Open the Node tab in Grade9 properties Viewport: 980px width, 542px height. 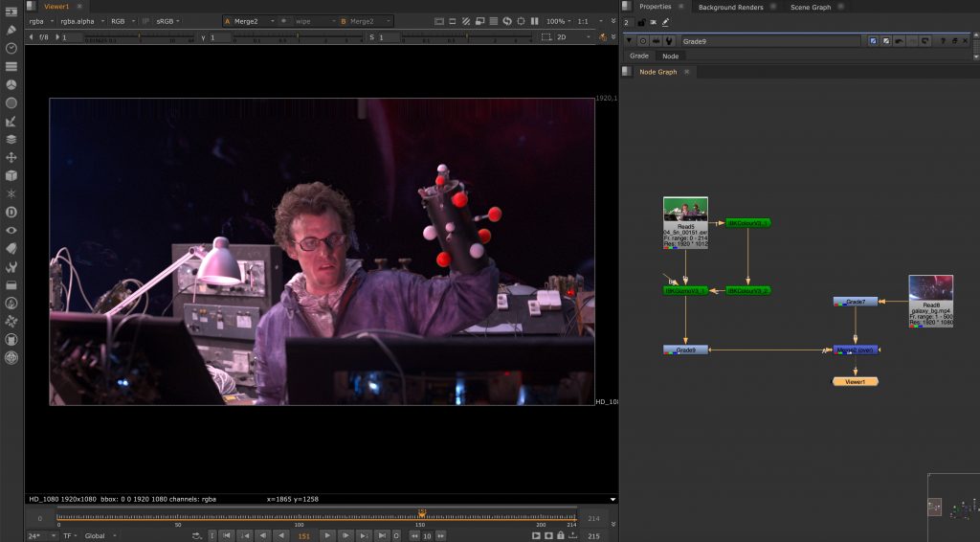[671, 56]
